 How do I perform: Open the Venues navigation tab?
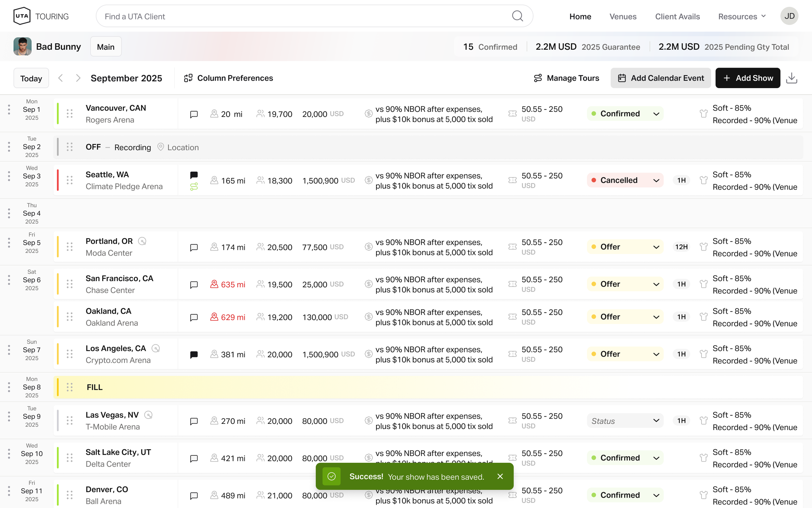[x=623, y=17]
